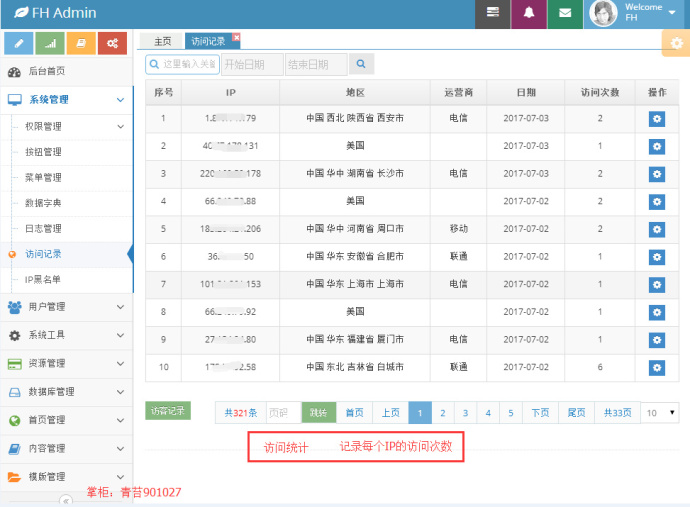Click the 结束日期 date field
The image size is (690, 507).
tap(316, 64)
